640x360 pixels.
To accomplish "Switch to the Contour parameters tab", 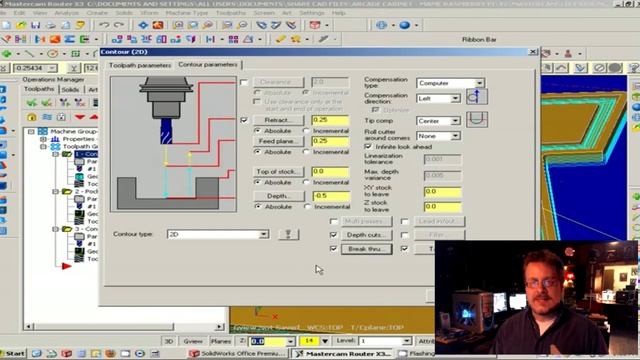I will 208,64.
